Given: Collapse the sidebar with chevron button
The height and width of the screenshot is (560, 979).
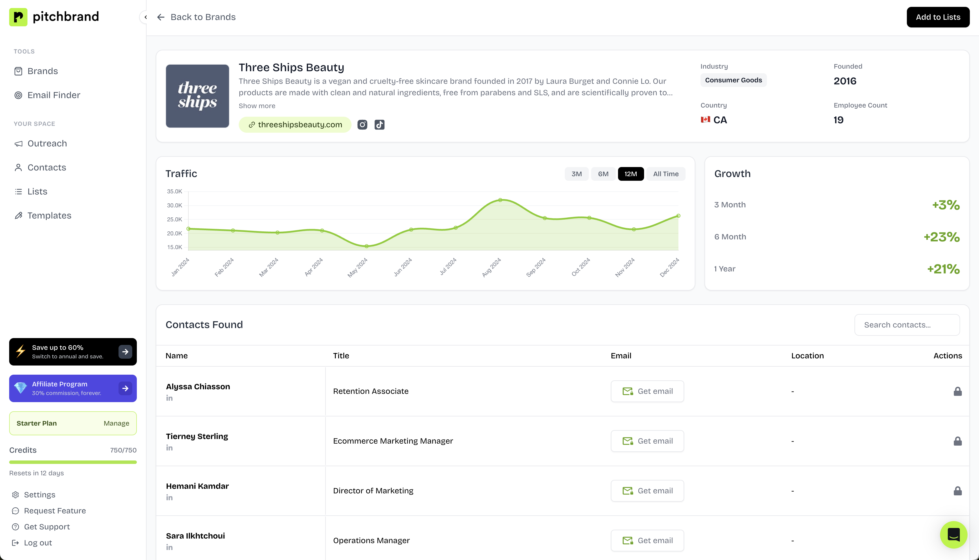Looking at the screenshot, I should (145, 17).
